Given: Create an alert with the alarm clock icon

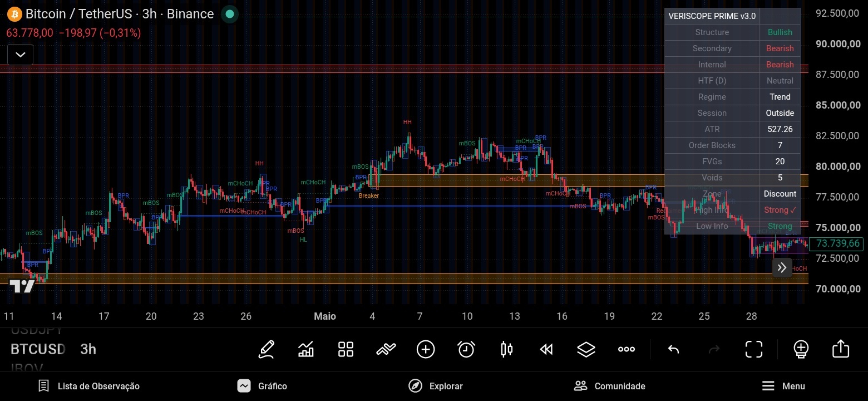Looking at the screenshot, I should (x=466, y=349).
